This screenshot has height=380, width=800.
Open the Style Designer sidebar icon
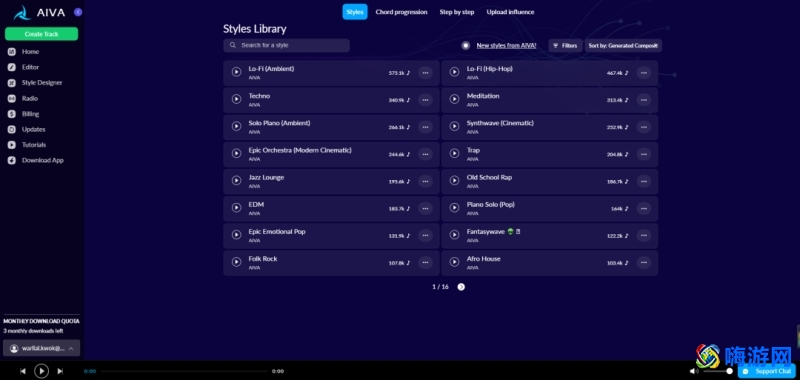click(12, 83)
